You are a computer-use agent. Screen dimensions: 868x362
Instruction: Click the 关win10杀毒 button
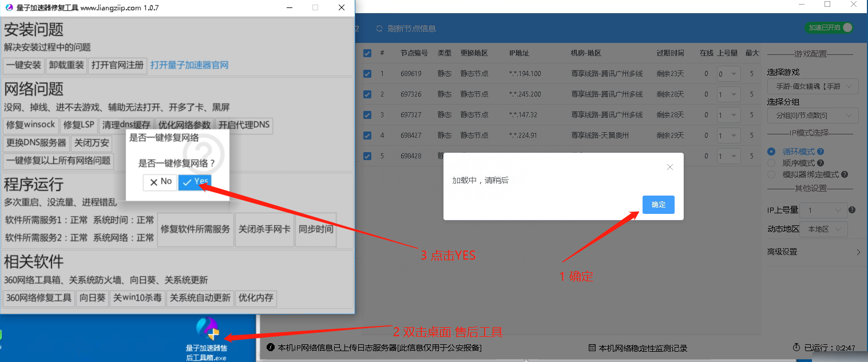(137, 298)
